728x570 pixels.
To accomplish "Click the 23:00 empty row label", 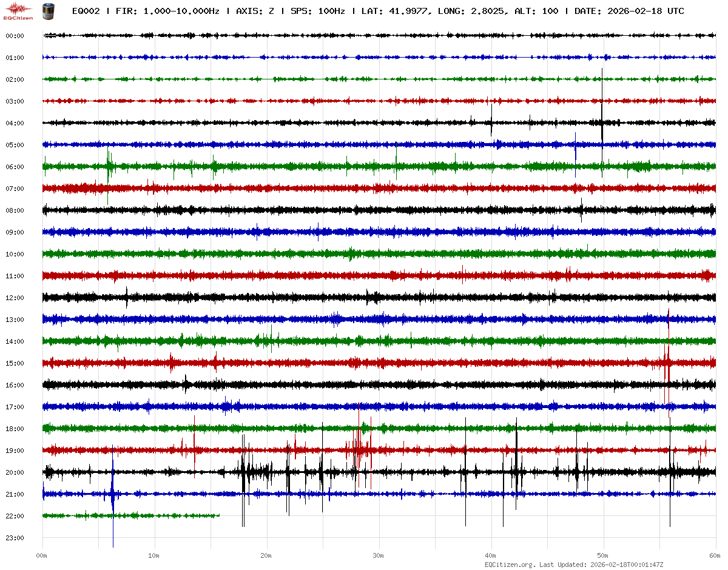I will (15, 538).
